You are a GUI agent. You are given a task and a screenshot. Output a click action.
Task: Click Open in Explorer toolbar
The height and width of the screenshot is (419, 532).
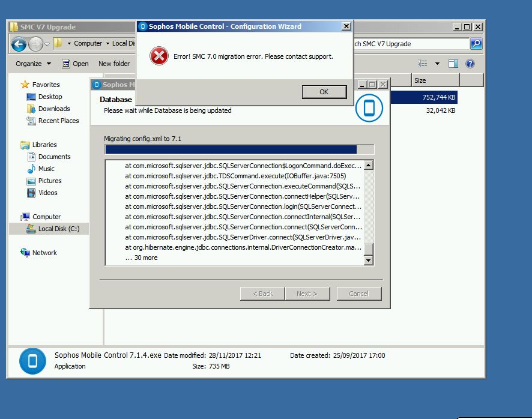(x=75, y=64)
